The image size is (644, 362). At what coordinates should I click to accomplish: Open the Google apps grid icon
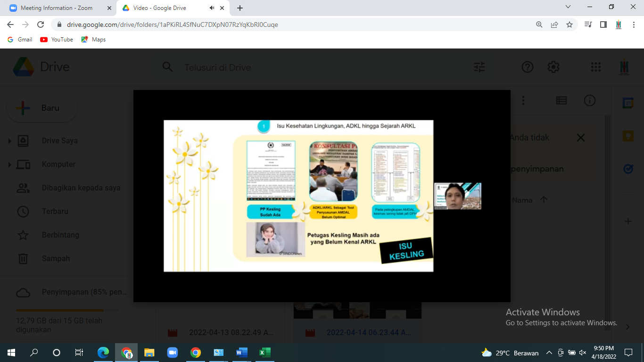596,67
